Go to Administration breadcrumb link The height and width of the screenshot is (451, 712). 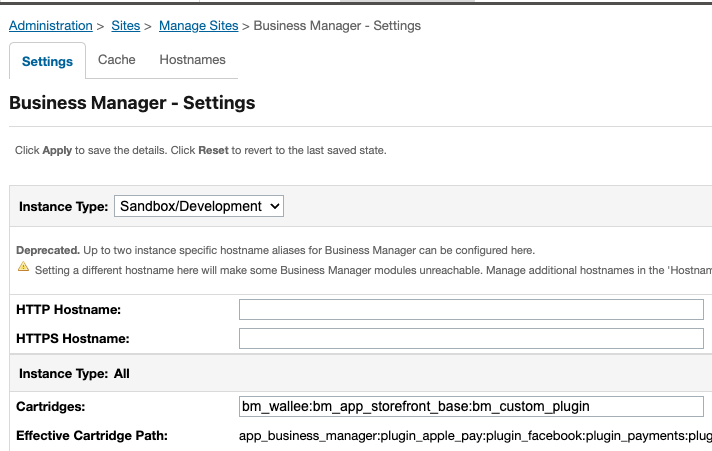50,25
